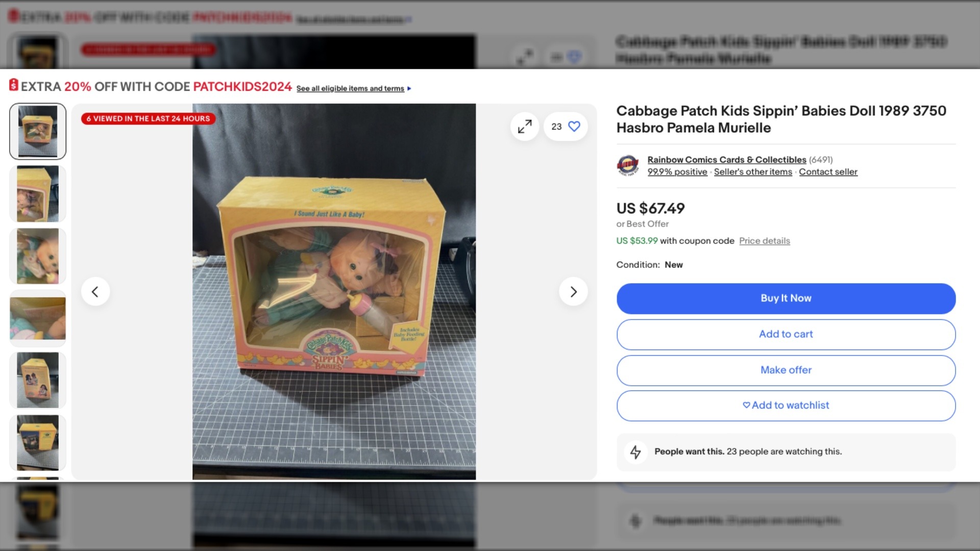
Task: Select the fifth thumbnail showing box back
Action: (x=38, y=381)
